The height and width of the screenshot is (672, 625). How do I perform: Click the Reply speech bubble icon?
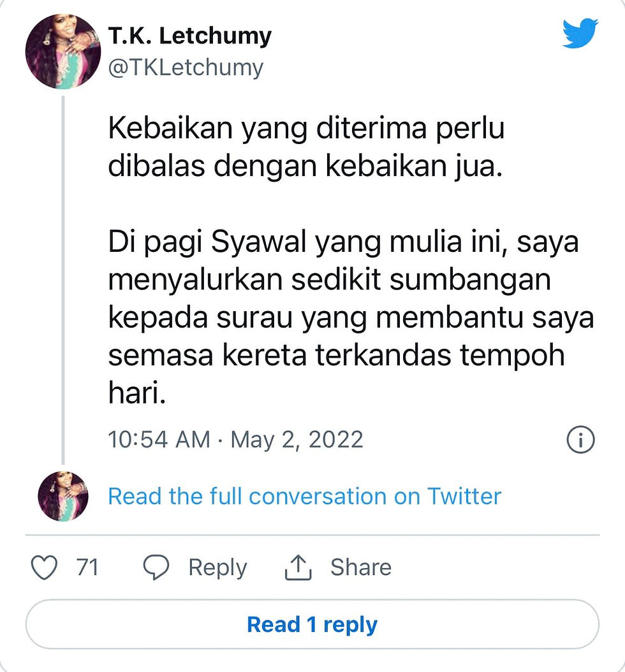click(x=156, y=567)
